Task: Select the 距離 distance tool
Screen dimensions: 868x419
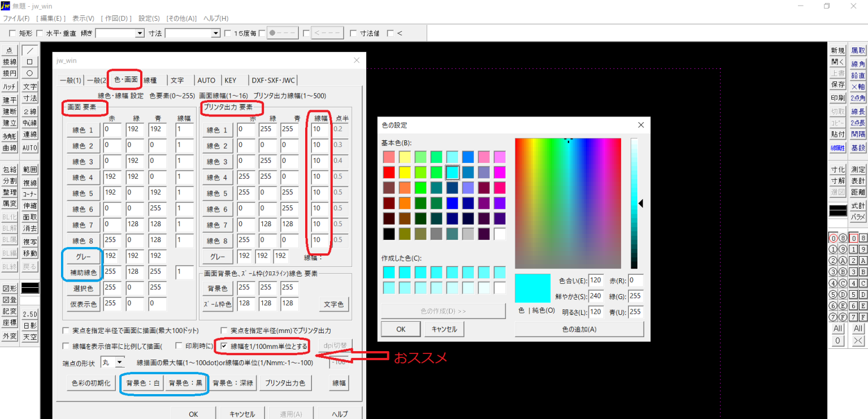Action: coord(858,192)
